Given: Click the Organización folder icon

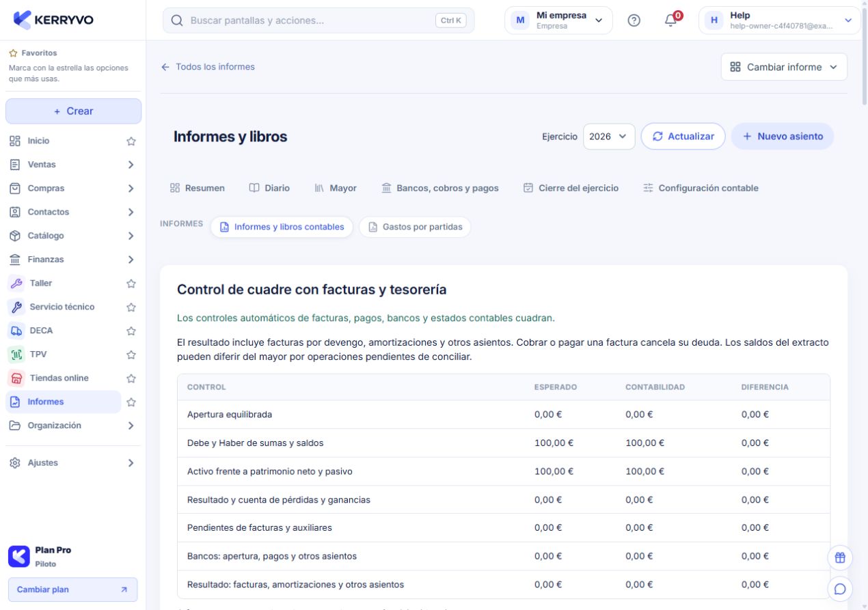Looking at the screenshot, I should (x=15, y=426).
